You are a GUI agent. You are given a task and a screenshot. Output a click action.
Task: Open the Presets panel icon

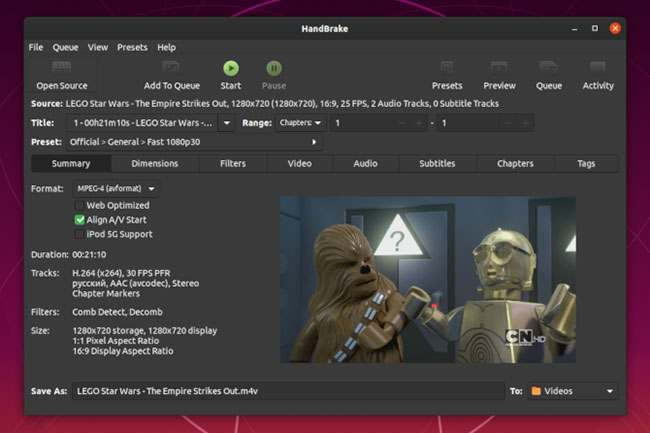coord(446,69)
